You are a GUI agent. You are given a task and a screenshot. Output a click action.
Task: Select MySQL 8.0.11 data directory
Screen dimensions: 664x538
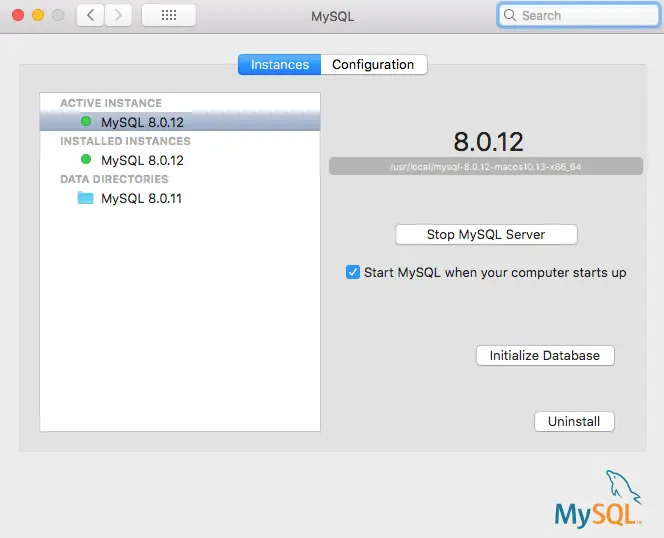(180, 198)
